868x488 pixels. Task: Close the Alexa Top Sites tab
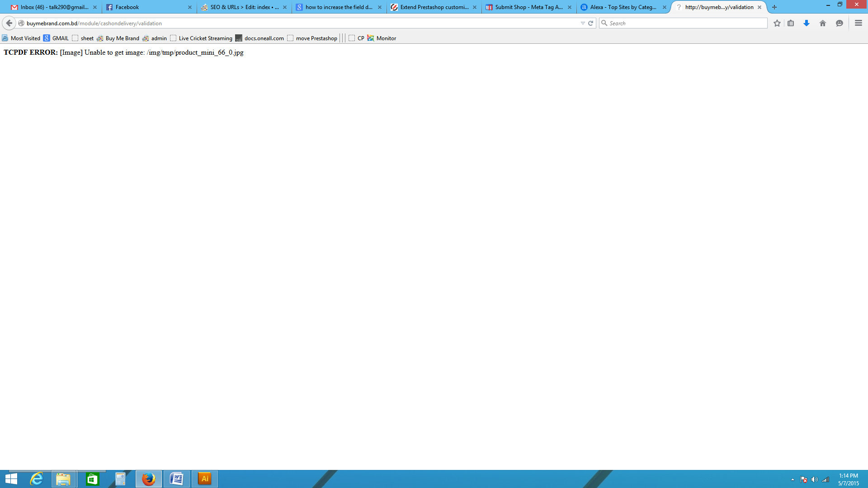(x=665, y=7)
